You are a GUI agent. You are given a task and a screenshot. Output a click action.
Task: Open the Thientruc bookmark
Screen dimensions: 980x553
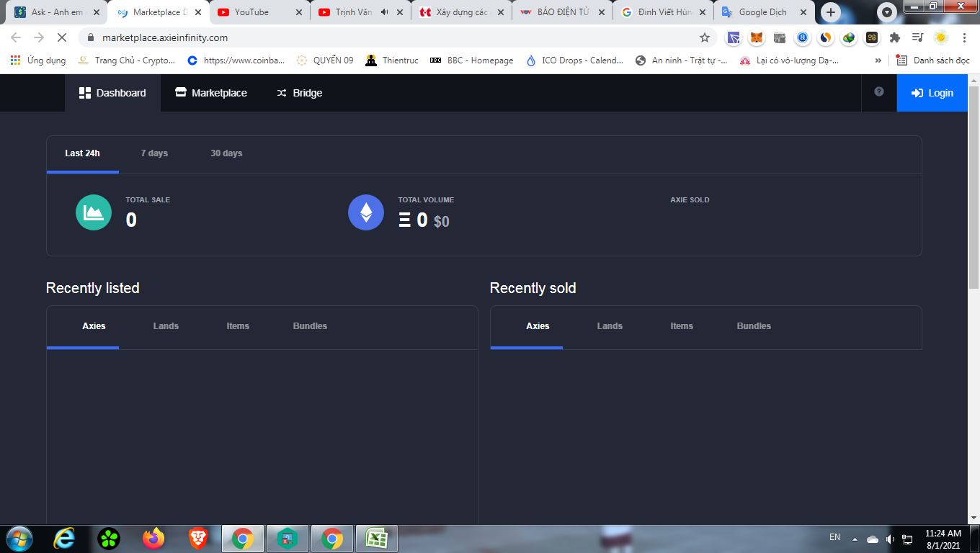pyautogui.click(x=392, y=60)
